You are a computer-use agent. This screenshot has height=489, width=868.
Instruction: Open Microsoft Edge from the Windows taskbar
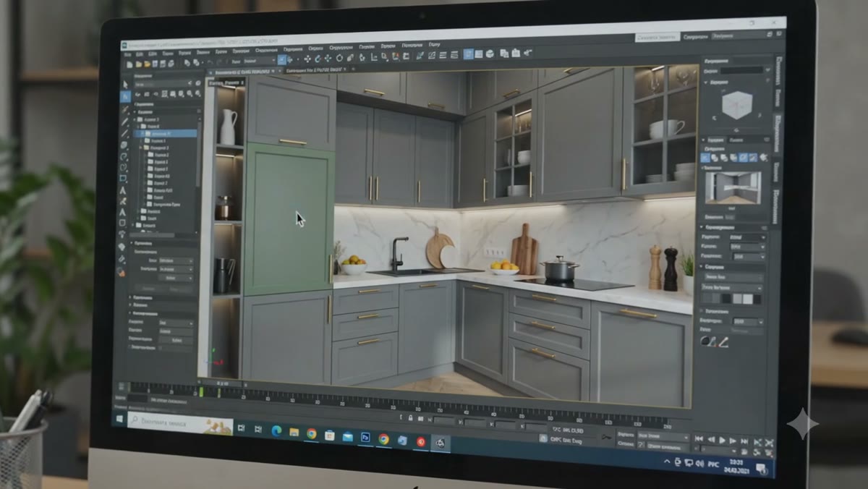tap(276, 431)
